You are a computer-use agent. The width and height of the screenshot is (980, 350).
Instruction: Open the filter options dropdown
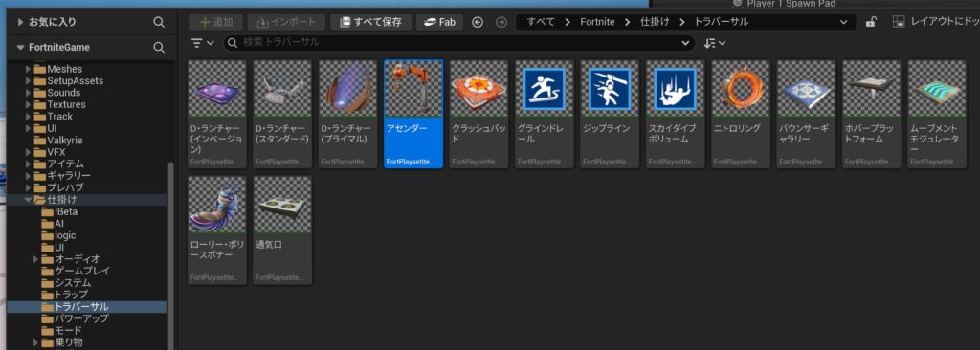(202, 43)
